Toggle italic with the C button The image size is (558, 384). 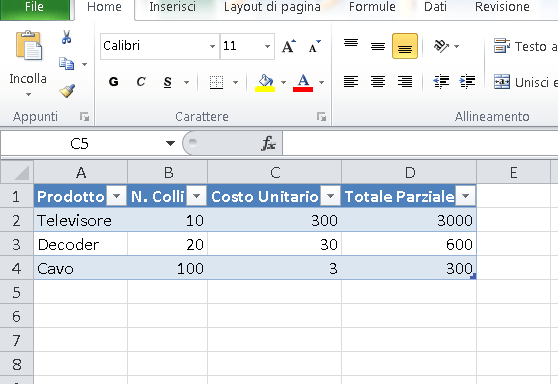141,82
